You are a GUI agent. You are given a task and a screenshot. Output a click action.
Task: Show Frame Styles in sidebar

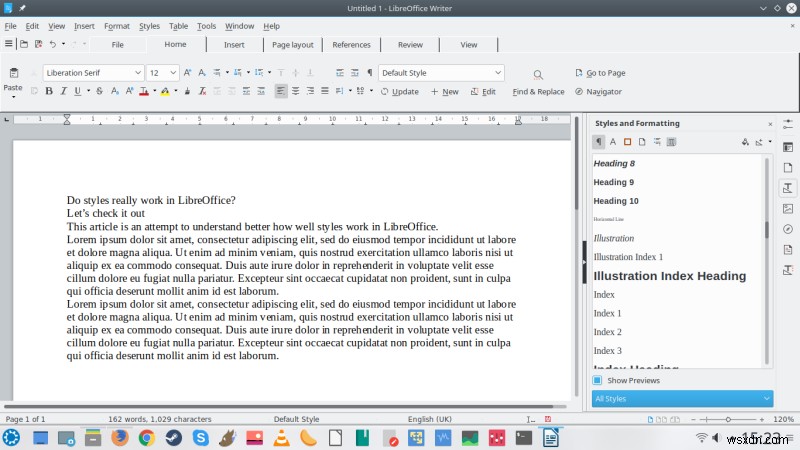tap(628, 142)
